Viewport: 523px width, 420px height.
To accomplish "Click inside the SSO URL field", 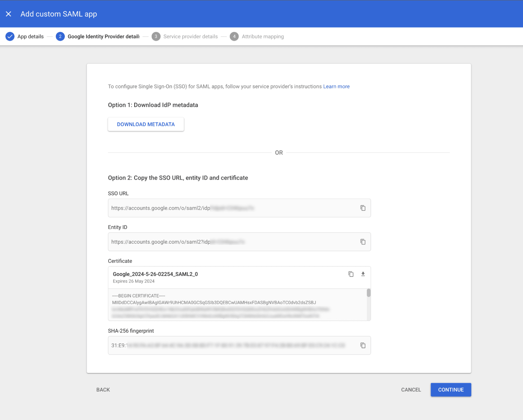I will tap(231, 208).
